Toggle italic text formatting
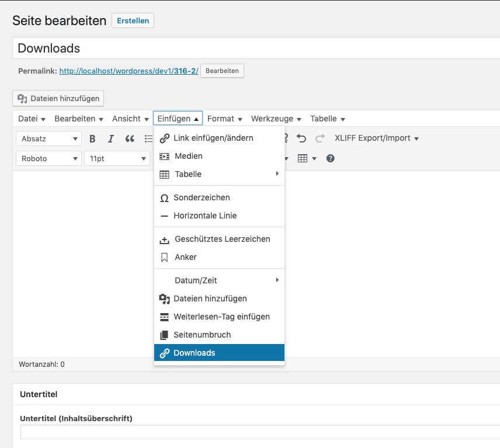Viewport: 500px width, 448px height. pos(111,138)
